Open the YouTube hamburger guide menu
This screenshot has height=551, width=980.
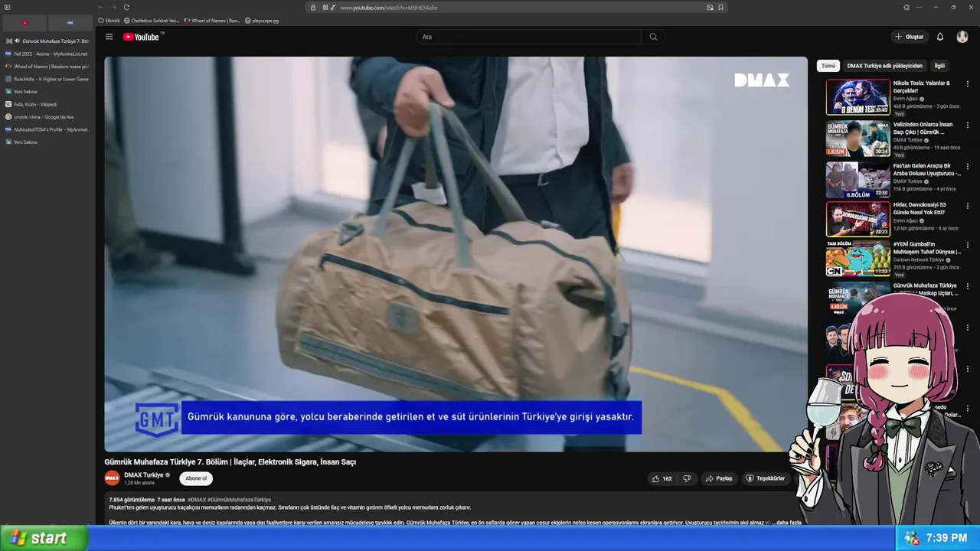(109, 37)
